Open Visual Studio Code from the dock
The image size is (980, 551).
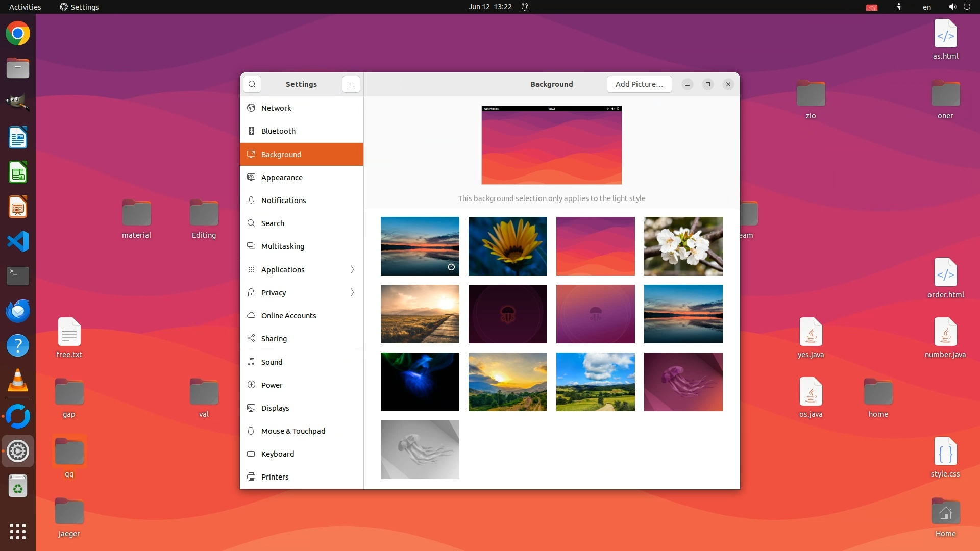coord(18,241)
